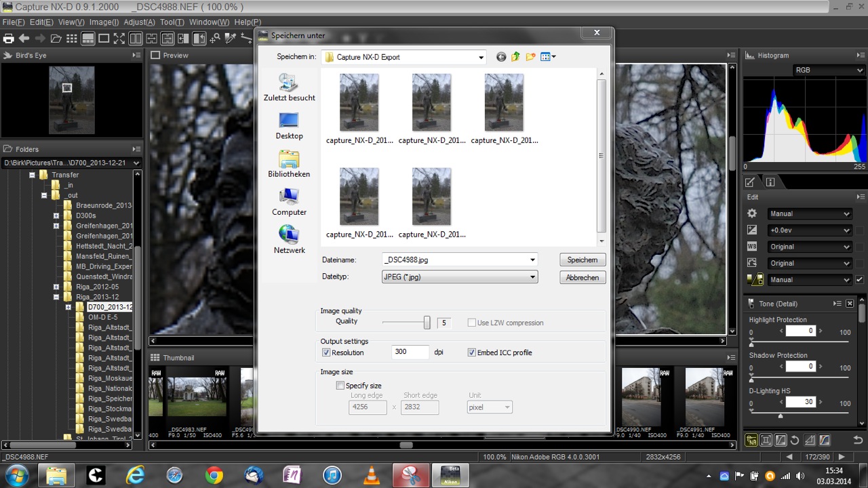
Task: Choose the straighten tool icon
Action: point(246,39)
